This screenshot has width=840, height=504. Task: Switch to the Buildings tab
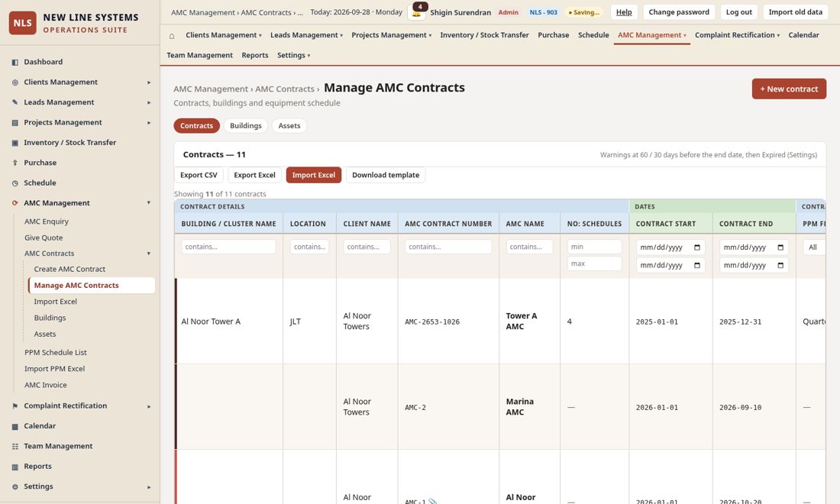point(246,126)
